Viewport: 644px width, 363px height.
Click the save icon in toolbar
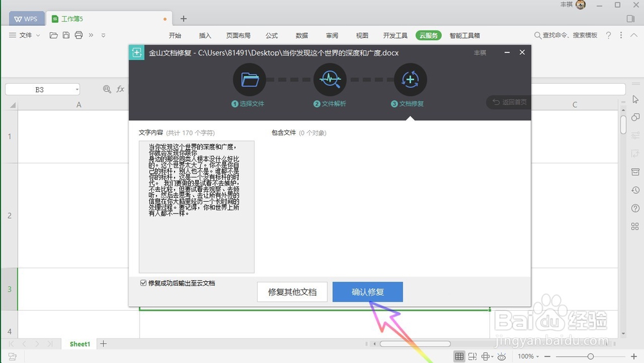pyautogui.click(x=66, y=35)
